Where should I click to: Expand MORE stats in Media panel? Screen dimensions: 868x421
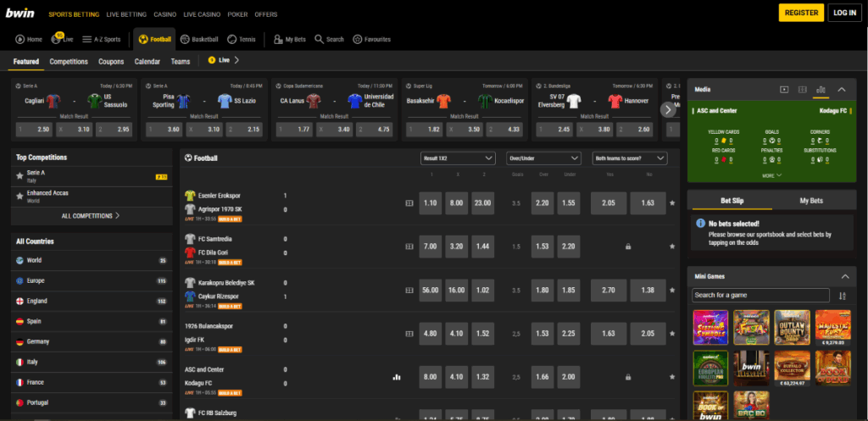pyautogui.click(x=771, y=175)
